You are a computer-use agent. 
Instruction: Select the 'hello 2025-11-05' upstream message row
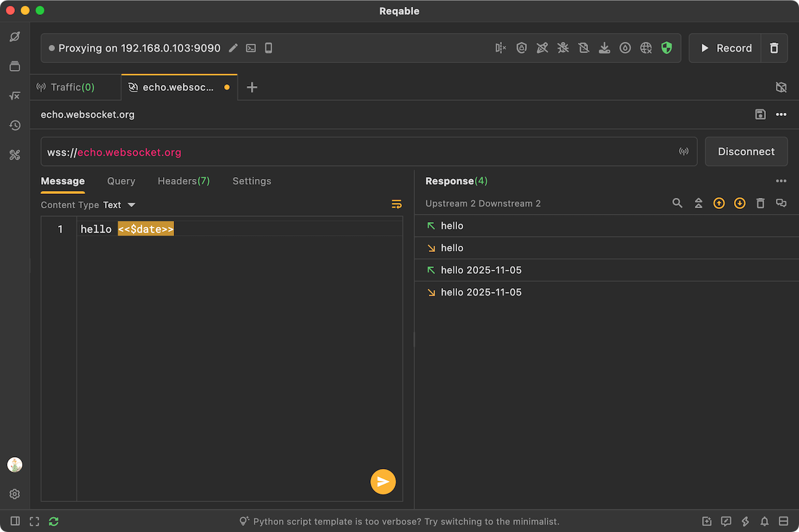481,270
